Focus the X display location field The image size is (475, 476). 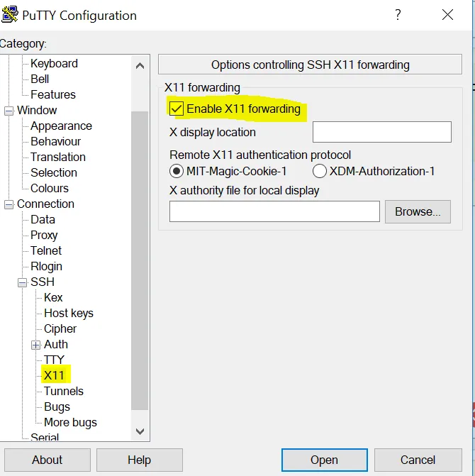[382, 132]
